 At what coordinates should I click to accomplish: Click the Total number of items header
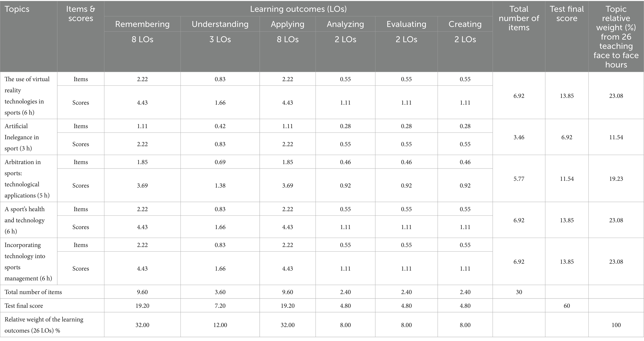tap(519, 18)
